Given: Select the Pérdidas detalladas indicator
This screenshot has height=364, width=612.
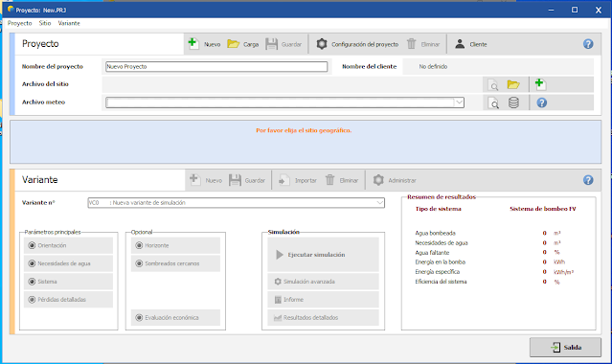Looking at the screenshot, I should (x=32, y=300).
